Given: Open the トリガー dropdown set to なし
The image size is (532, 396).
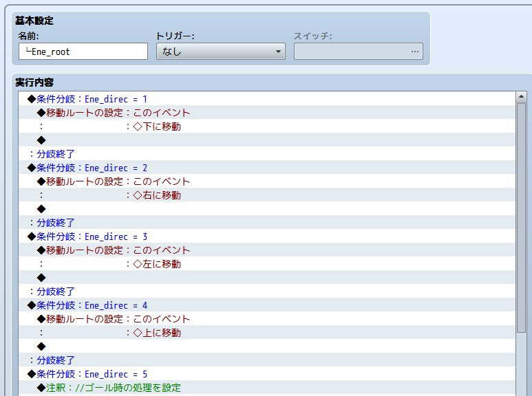Looking at the screenshot, I should (x=220, y=52).
